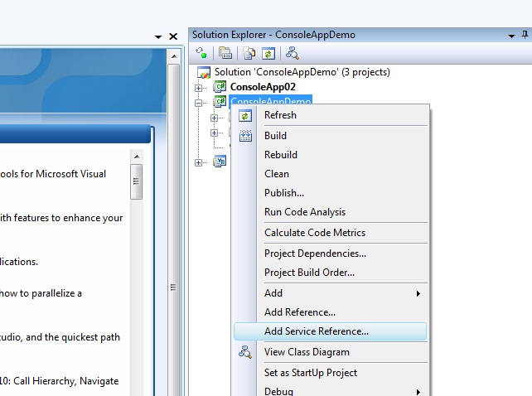532x396 pixels.
Task: Click the VB project icon in the tree
Action: point(220,162)
